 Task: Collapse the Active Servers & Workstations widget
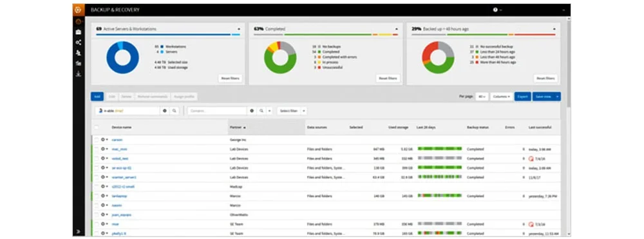[239, 29]
